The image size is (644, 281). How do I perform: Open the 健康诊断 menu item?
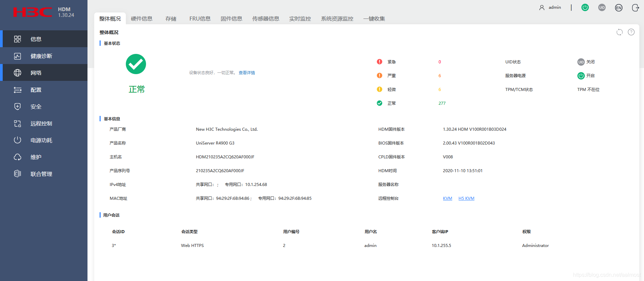pyautogui.click(x=44, y=56)
